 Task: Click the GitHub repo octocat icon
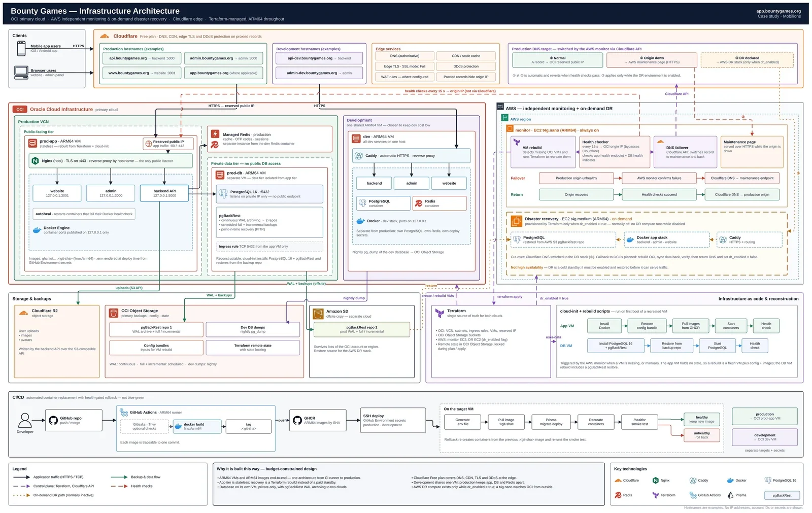point(53,420)
